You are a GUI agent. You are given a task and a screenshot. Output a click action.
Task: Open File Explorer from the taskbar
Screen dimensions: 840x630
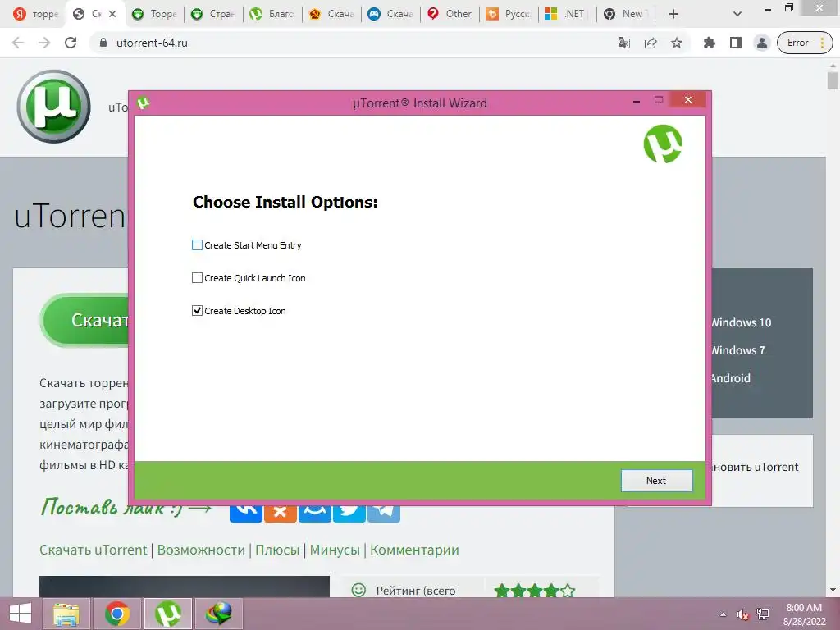(66, 614)
